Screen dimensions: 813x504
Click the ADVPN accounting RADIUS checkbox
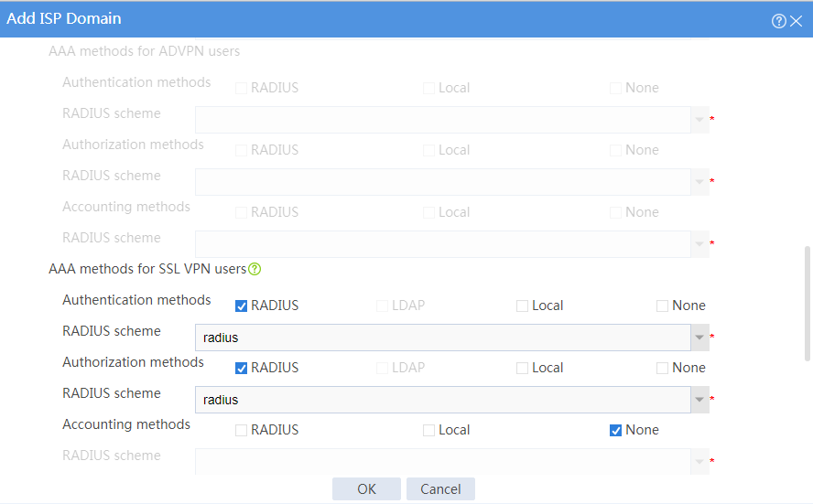coord(241,213)
